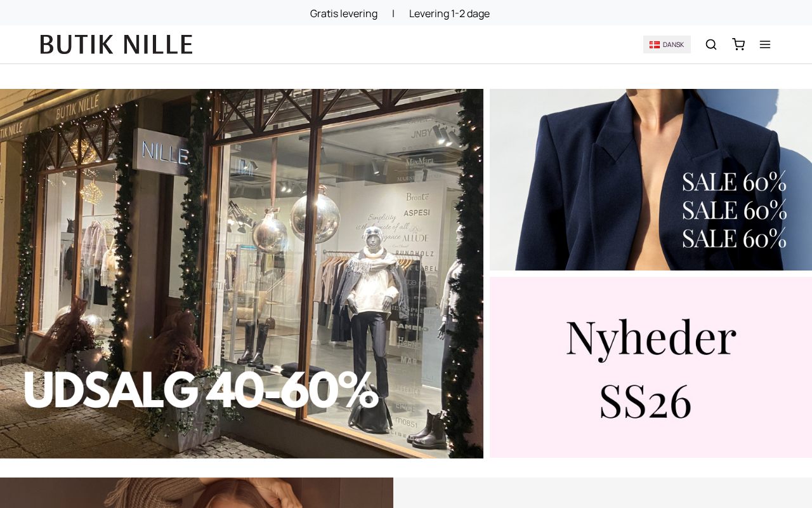The image size is (812, 508).
Task: Open the search magnifier icon
Action: (x=710, y=44)
